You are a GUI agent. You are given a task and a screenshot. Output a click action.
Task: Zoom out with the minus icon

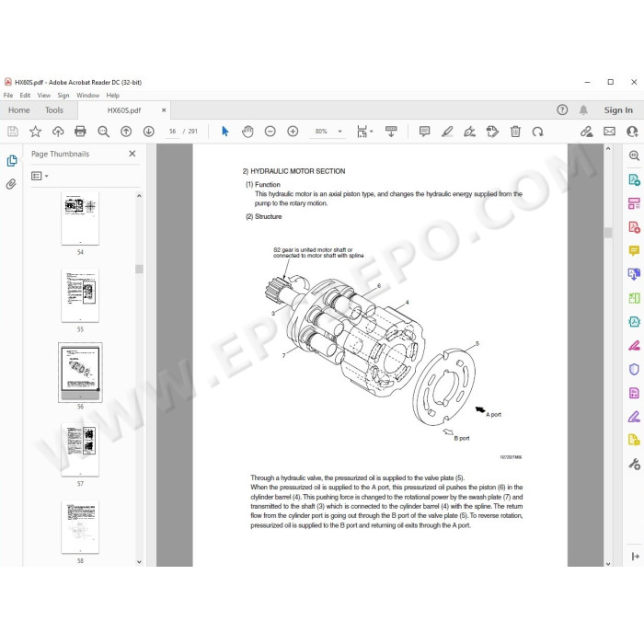(270, 132)
